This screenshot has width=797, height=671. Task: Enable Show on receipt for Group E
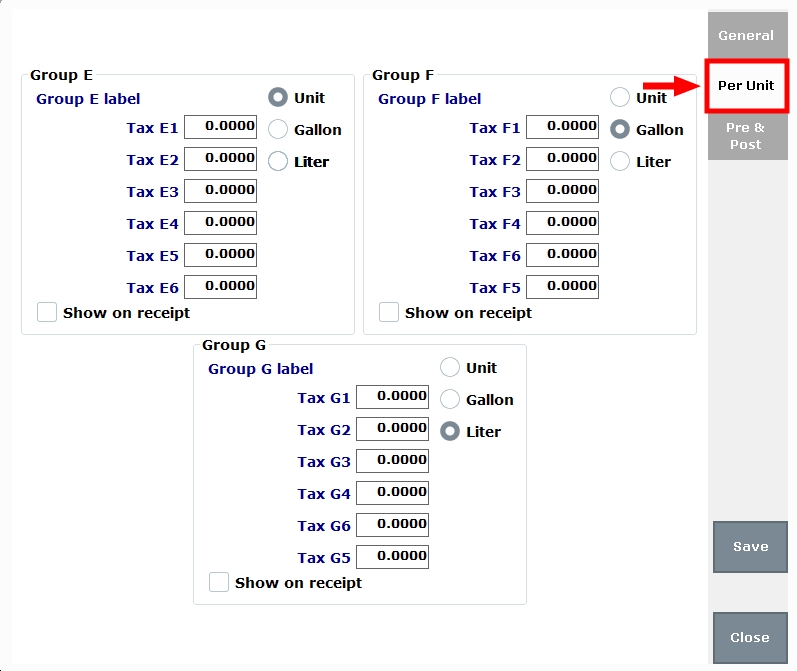47,312
